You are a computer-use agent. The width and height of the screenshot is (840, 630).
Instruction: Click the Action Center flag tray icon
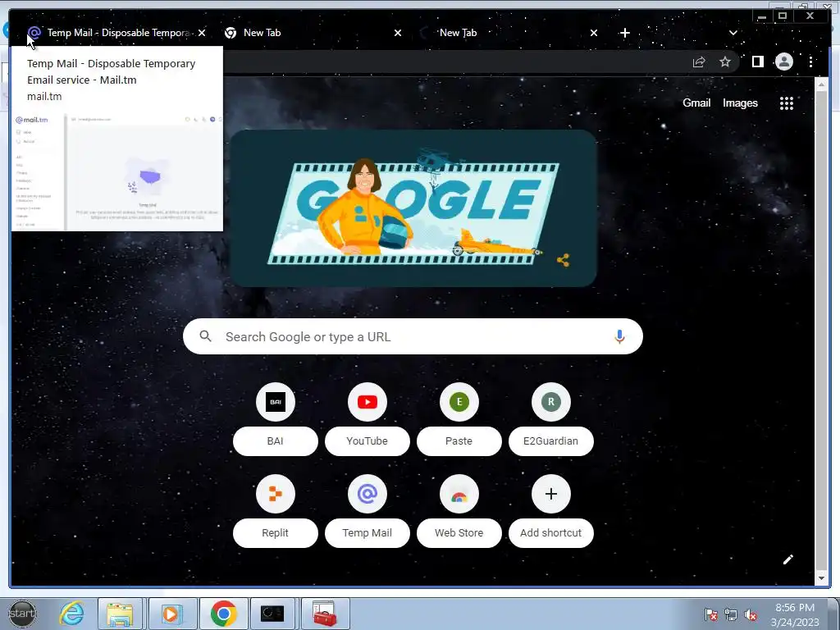point(711,614)
